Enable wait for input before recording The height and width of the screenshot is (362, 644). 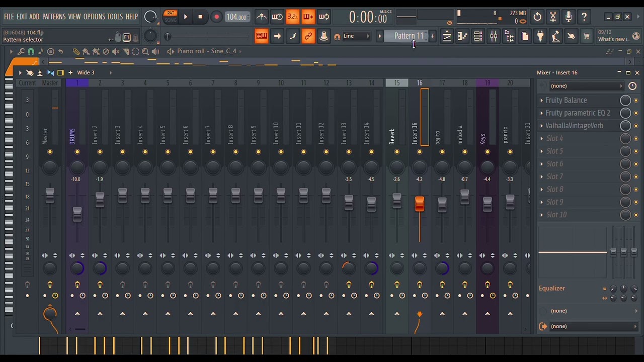277,17
